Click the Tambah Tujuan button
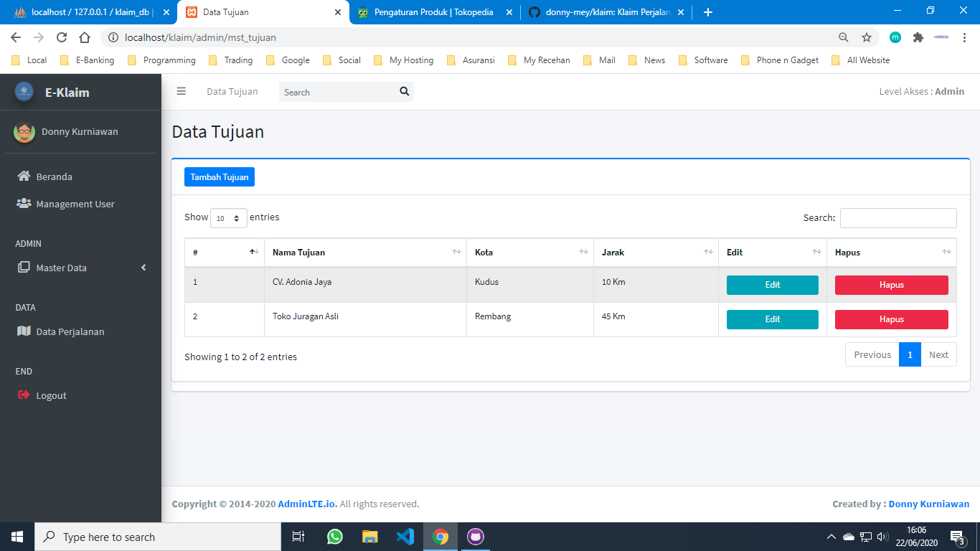Screen dimensions: 980x551 [x=219, y=177]
